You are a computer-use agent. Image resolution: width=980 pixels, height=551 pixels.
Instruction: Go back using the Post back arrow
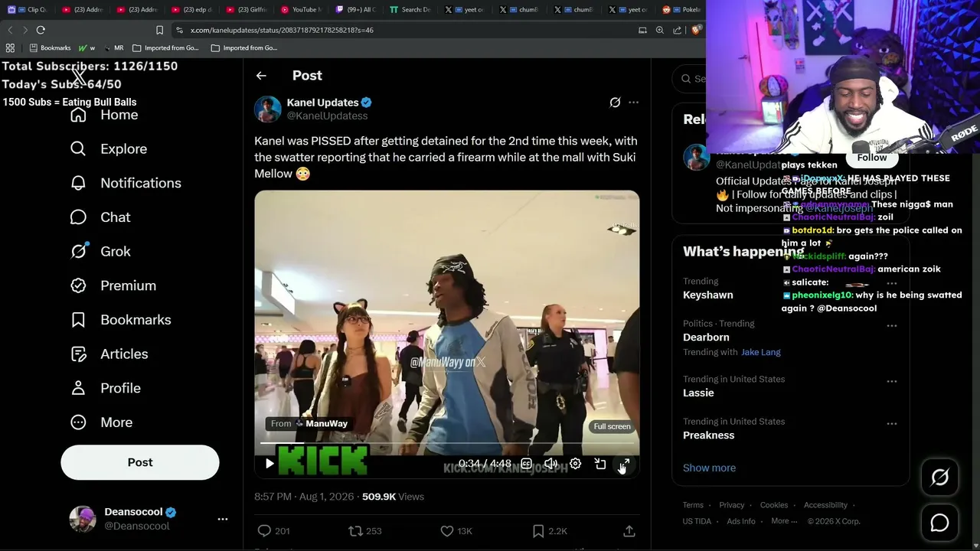click(261, 76)
